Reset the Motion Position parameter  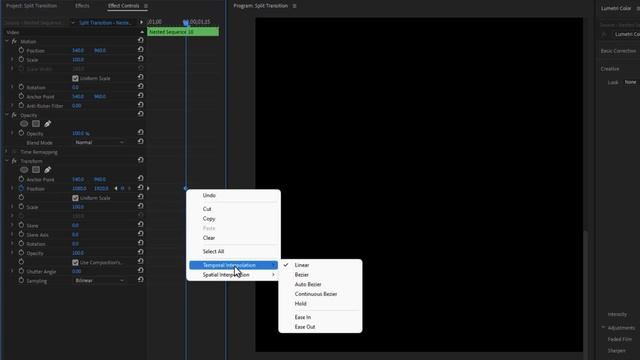click(x=140, y=49)
